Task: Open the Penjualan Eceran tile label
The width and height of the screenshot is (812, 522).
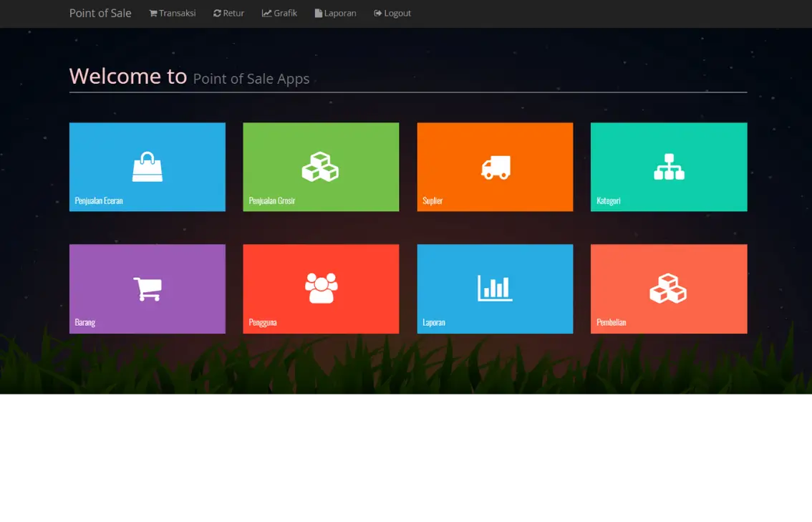Action: pyautogui.click(x=99, y=200)
